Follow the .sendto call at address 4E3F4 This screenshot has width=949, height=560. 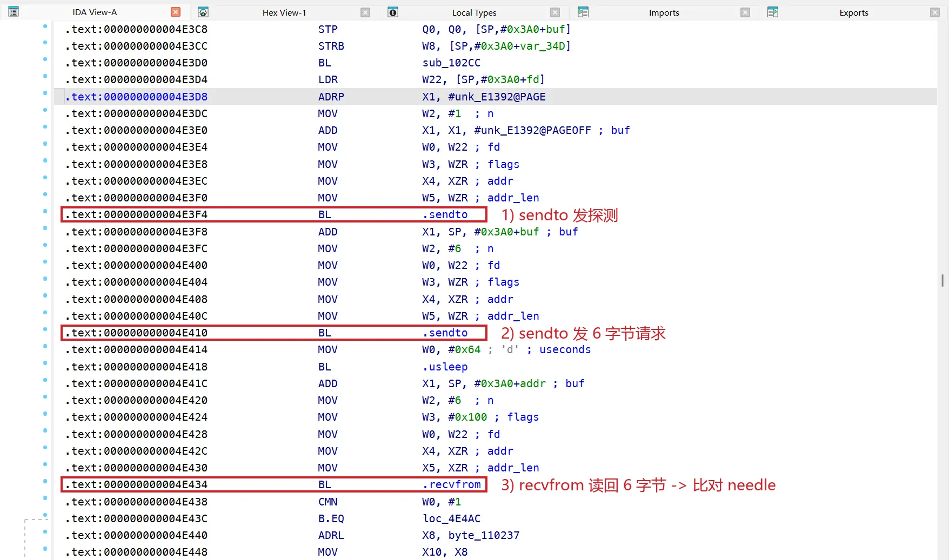click(445, 214)
